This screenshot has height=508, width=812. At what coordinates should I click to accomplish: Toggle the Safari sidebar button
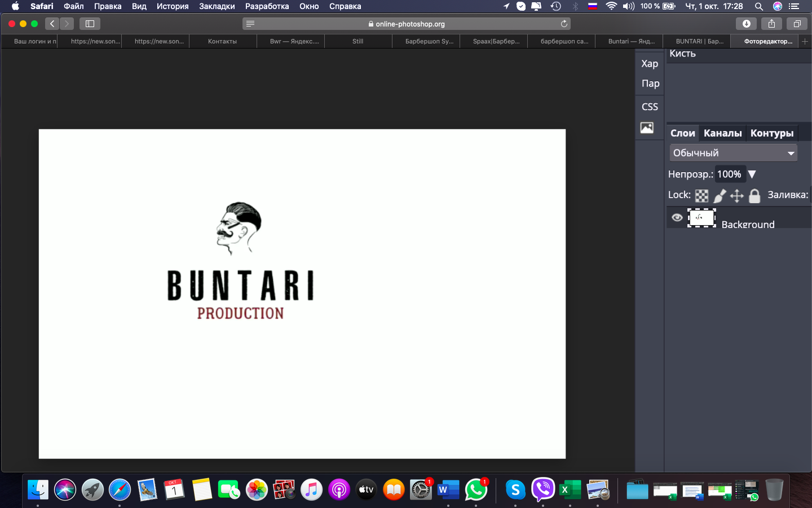pyautogui.click(x=90, y=24)
